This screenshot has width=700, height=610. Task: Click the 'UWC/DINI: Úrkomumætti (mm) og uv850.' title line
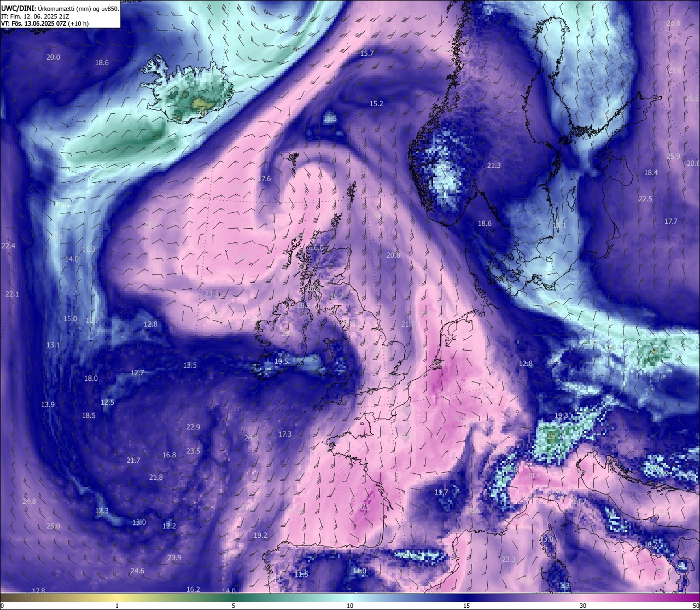tap(60, 8)
